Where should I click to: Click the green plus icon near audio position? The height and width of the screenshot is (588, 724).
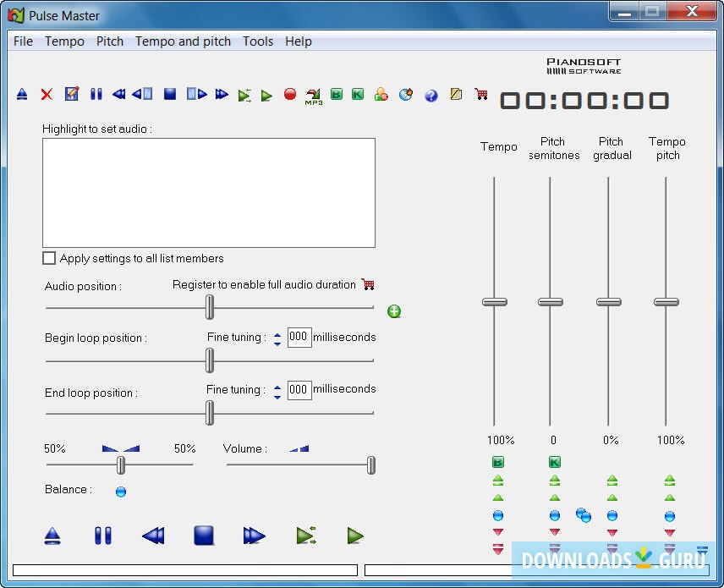(394, 311)
